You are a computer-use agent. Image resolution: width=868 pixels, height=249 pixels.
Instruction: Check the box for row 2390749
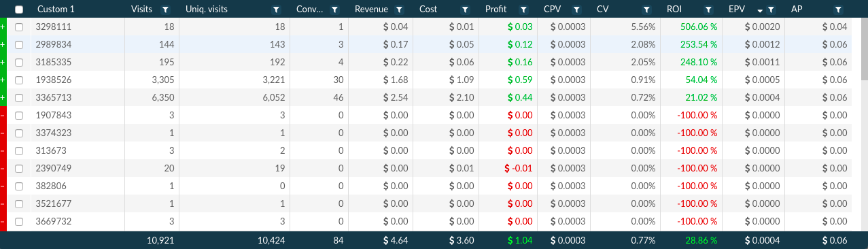19,168
